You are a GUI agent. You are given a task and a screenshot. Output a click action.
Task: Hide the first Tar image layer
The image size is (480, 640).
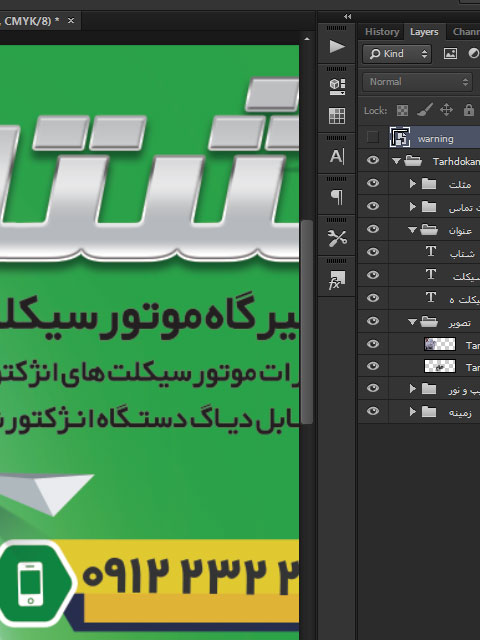click(373, 344)
